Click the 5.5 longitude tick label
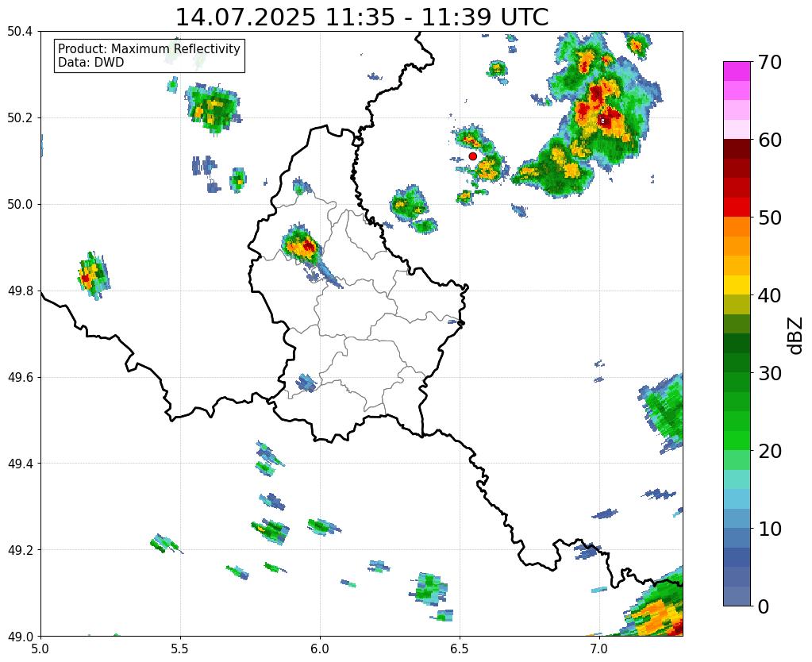Screen dimensions: 812x662 pos(180,649)
